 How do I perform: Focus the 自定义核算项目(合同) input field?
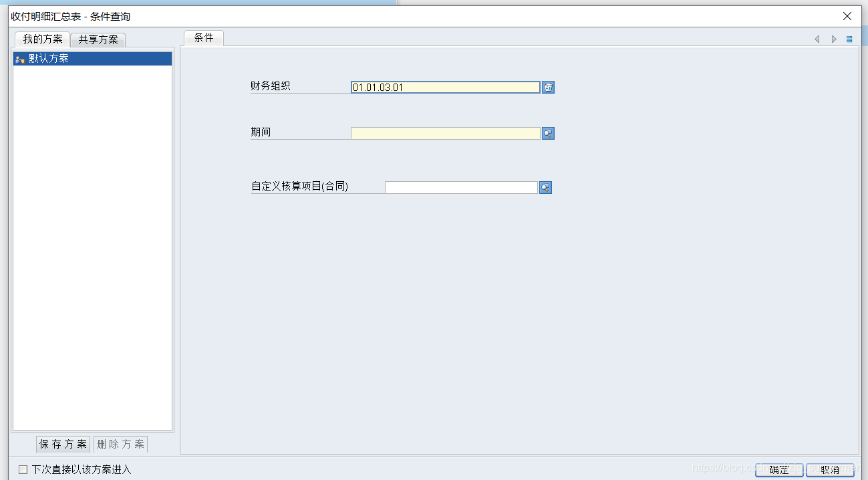461,187
